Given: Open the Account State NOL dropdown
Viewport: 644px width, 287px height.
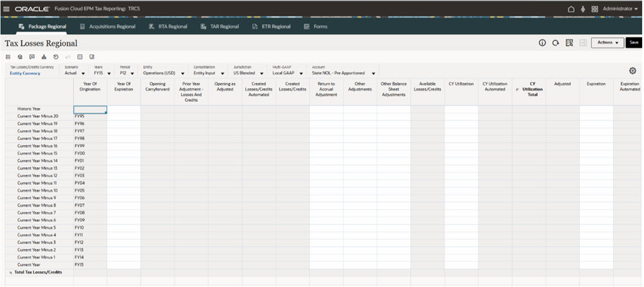Looking at the screenshot, I should point(344,73).
